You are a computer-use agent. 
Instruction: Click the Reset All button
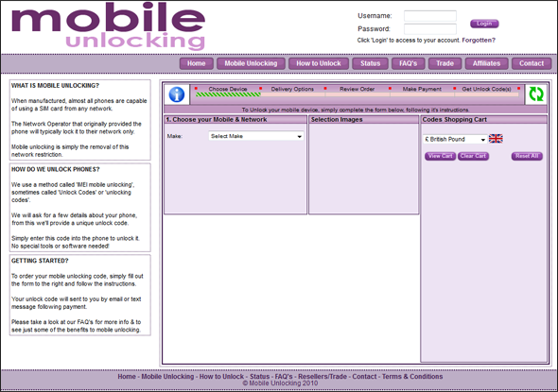click(x=527, y=156)
